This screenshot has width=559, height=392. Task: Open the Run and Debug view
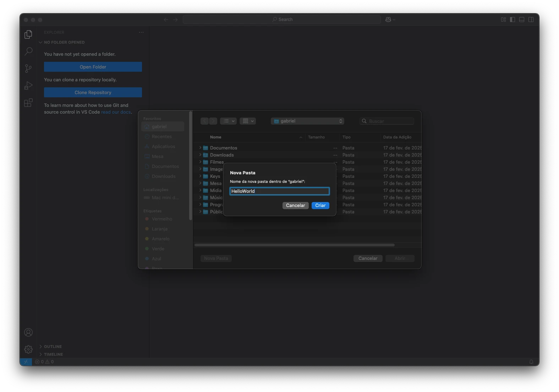tap(28, 86)
